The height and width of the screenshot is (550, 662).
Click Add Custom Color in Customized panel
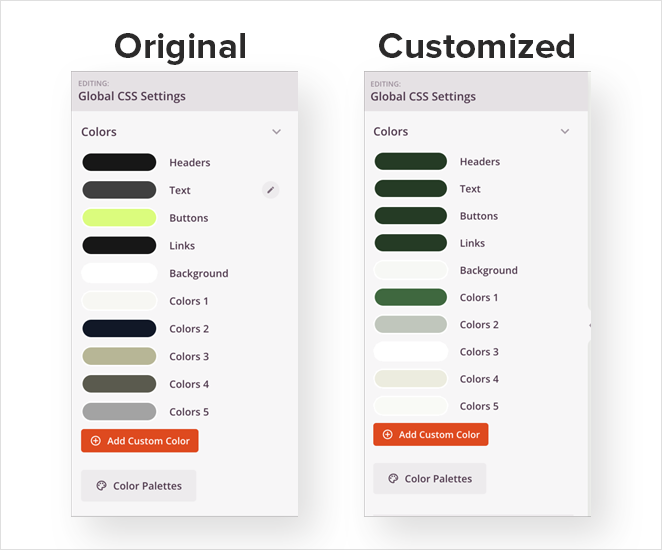click(x=431, y=435)
